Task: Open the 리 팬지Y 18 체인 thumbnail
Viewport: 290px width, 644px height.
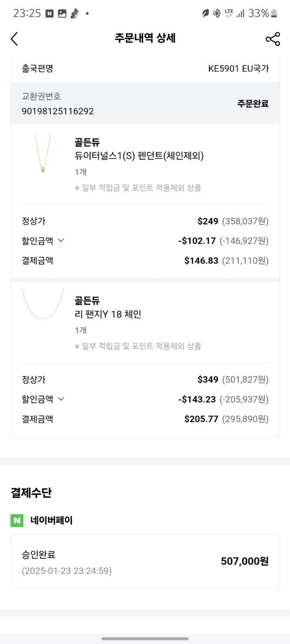Action: [x=43, y=305]
